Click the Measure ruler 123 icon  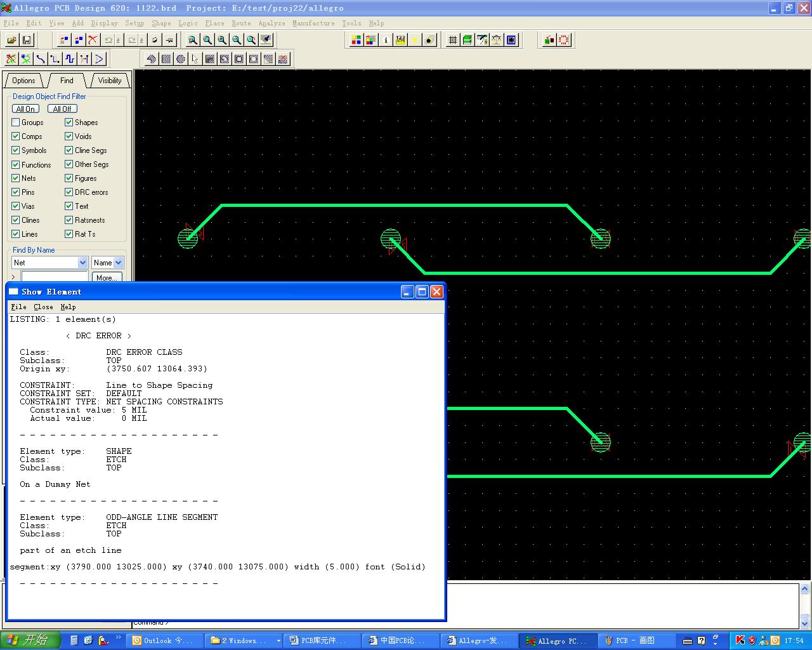[x=400, y=40]
